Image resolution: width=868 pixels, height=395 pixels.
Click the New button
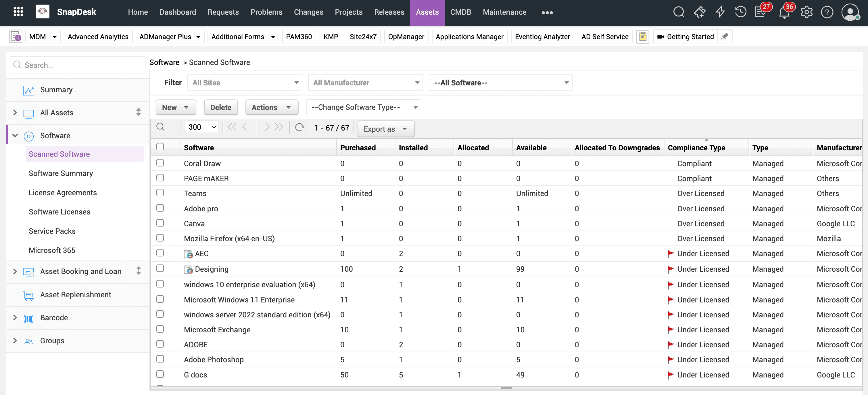click(x=176, y=107)
